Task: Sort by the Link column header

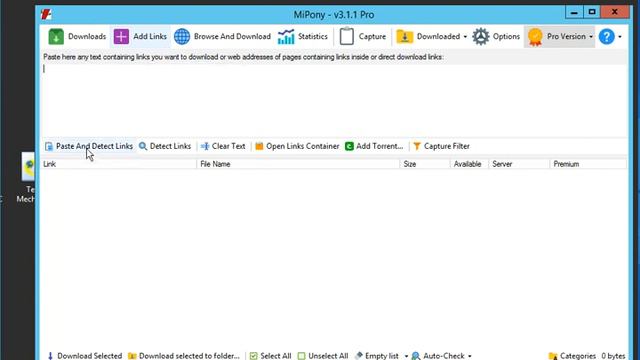Action: [118, 164]
